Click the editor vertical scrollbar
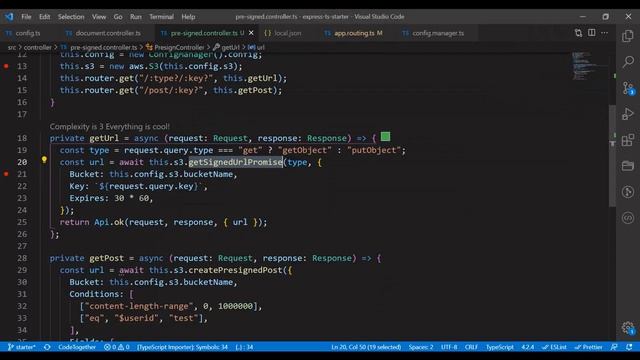Screen dimensions: 640x360 tap(612, 155)
